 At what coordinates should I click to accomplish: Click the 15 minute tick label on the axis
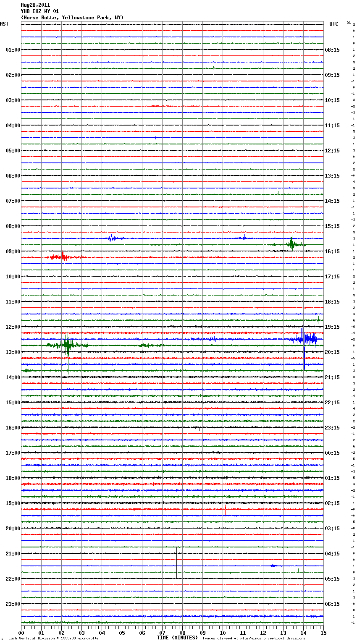coord(323,633)
